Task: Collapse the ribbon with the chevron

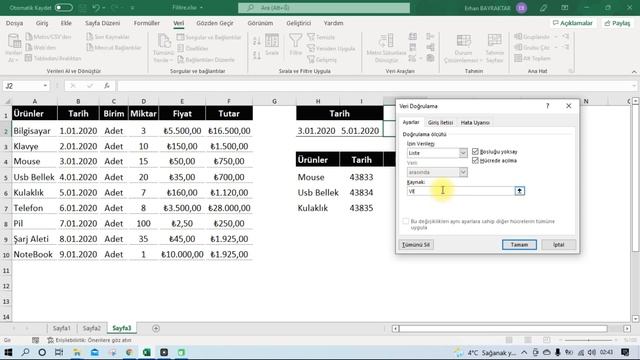Action: tap(634, 72)
